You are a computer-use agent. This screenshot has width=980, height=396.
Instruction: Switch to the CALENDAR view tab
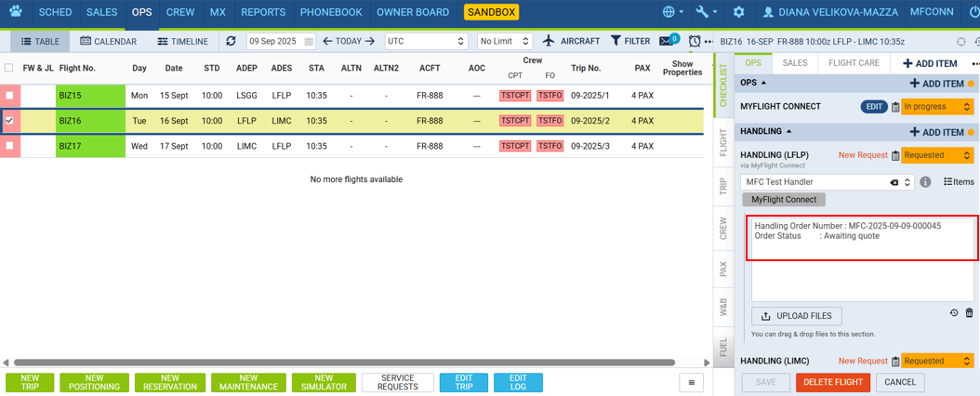point(109,42)
